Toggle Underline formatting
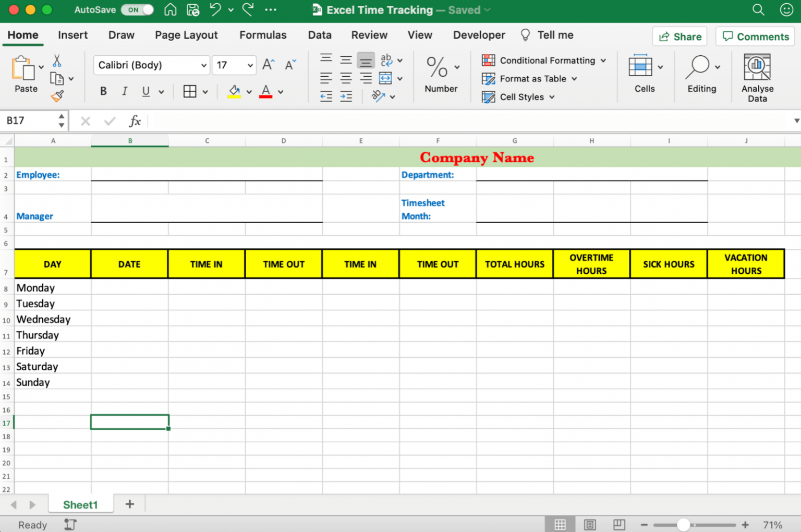Viewport: 801px width, 532px height. (145, 91)
